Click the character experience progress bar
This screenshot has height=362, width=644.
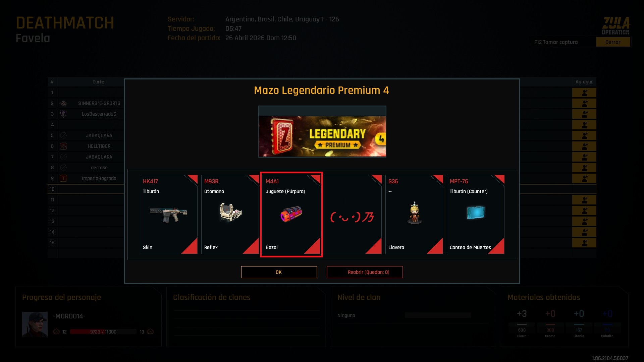pos(103,332)
